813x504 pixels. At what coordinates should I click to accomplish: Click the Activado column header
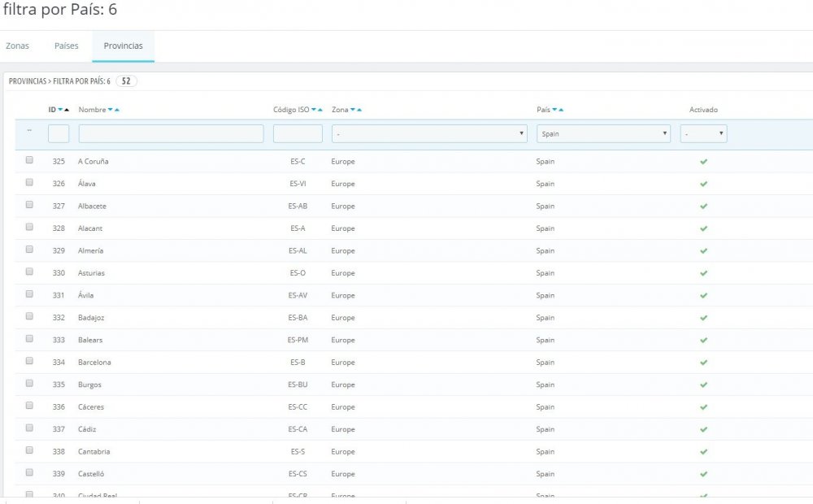(703, 110)
